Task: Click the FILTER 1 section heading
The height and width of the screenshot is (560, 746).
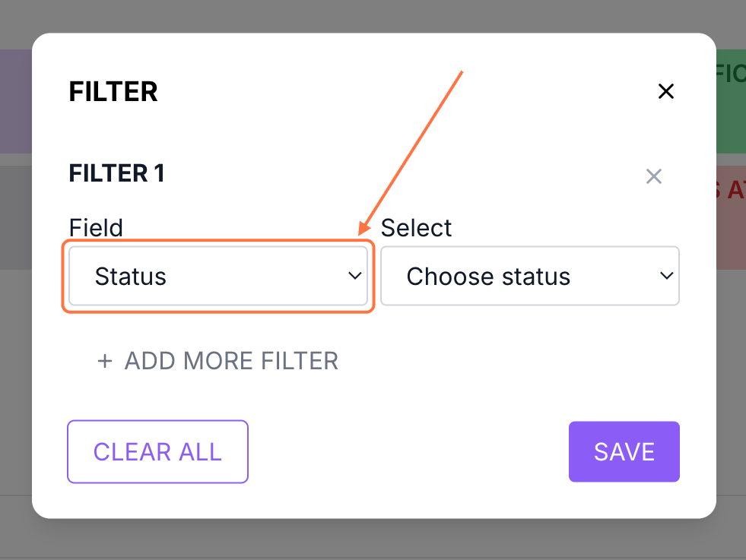Action: (x=116, y=173)
